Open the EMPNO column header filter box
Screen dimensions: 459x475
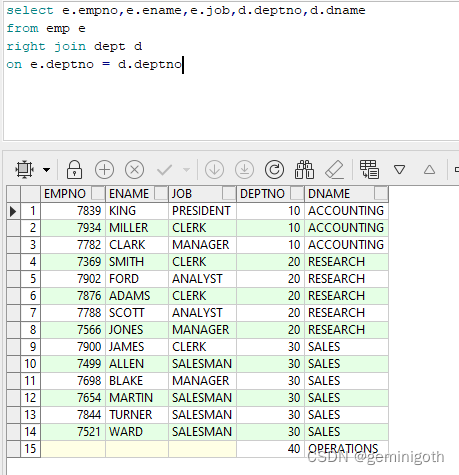[x=98, y=193]
